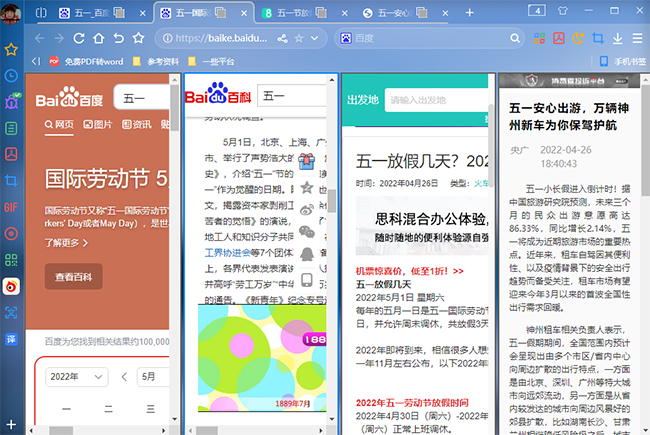Open the downloads icon in toolbar
Screen dimensions: 650x435
pyautogui.click(x=618, y=38)
